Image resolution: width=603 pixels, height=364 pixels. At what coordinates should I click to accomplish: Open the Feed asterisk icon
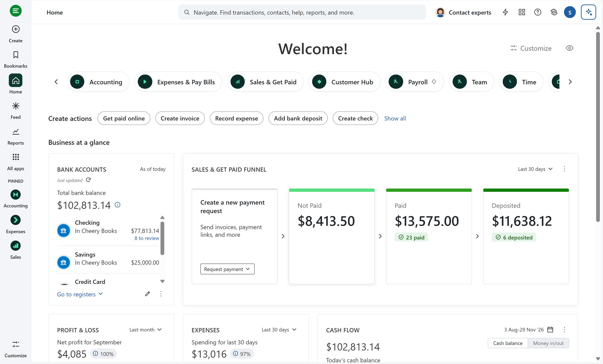pos(16,106)
